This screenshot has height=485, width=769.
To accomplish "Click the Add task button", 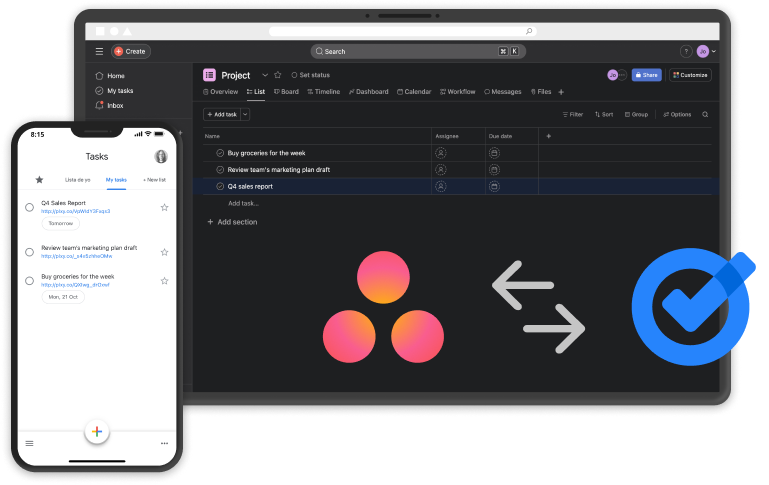I will (x=222, y=114).
